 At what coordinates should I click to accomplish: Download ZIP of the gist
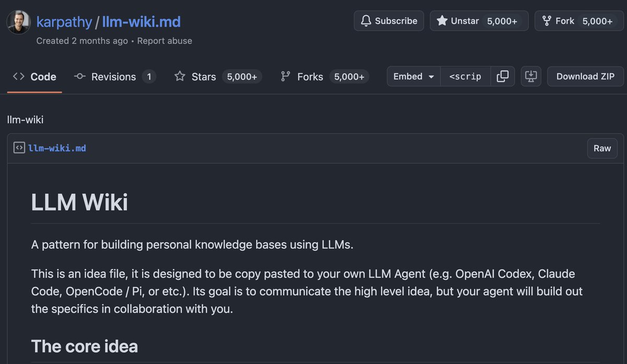(585, 76)
